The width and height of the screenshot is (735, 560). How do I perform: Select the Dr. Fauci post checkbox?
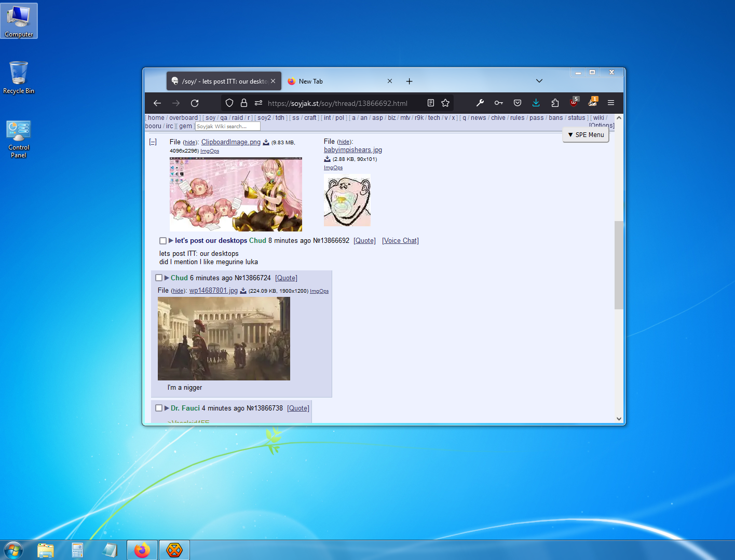pos(159,408)
